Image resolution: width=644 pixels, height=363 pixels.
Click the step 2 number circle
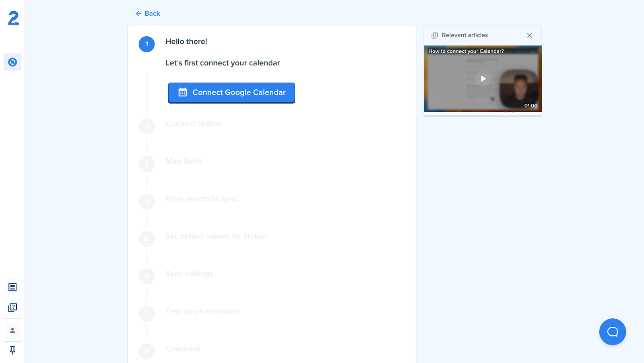(x=147, y=126)
